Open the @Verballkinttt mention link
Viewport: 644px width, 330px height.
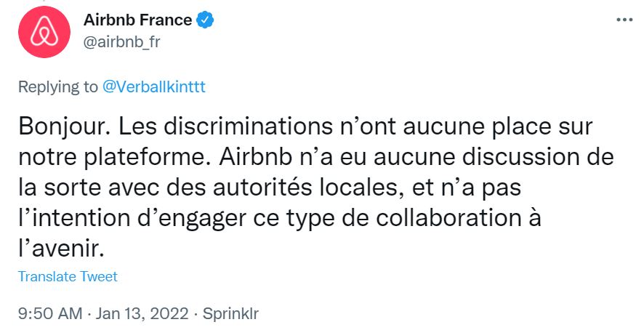[153, 86]
